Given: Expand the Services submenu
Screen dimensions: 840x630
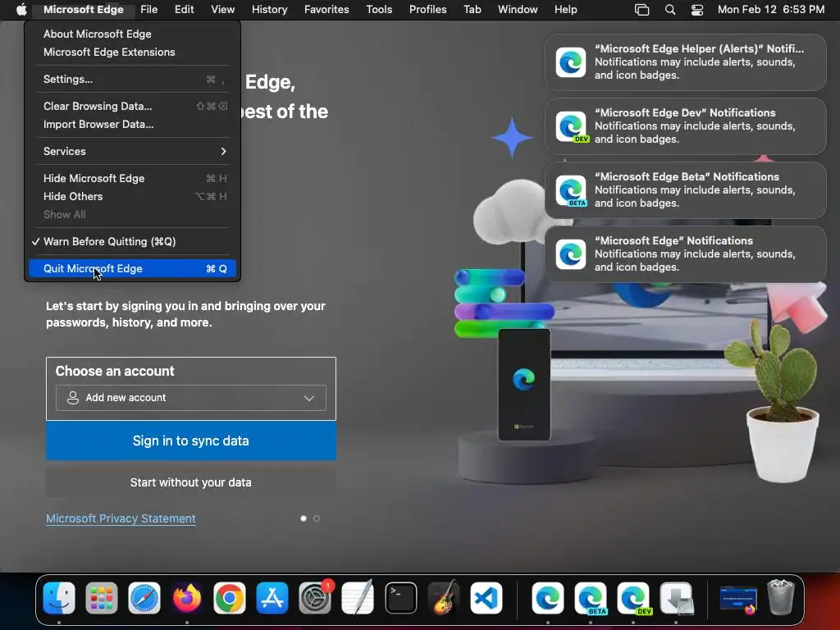Looking at the screenshot, I should [x=132, y=151].
